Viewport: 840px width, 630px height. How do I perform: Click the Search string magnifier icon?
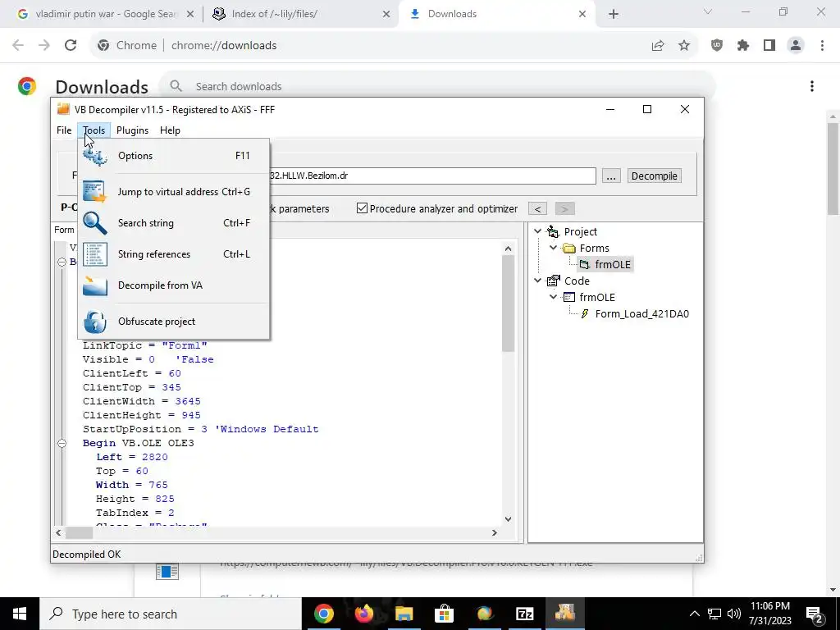(95, 223)
